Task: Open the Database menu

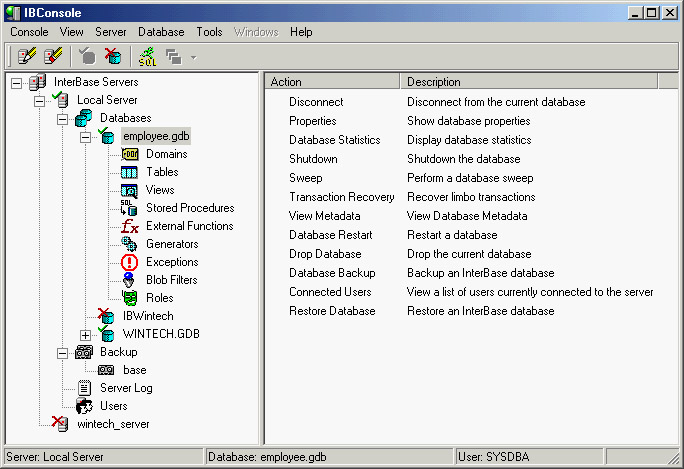Action: [x=161, y=32]
